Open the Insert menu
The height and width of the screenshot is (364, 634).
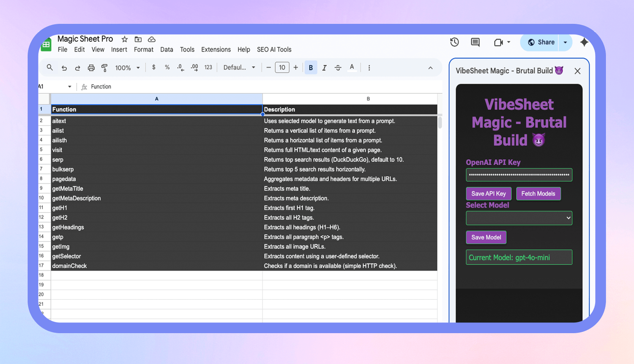(119, 49)
